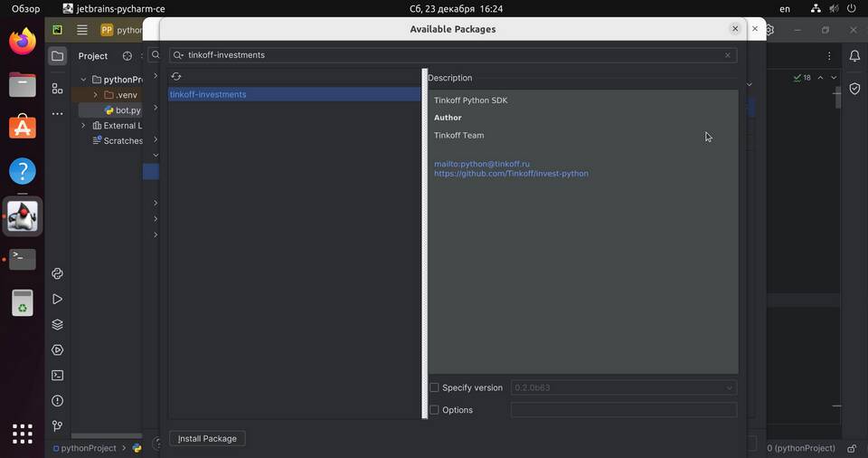Viewport: 868px width, 458px height.
Task: Click the shield icon on right sidebar
Action: coord(854,89)
